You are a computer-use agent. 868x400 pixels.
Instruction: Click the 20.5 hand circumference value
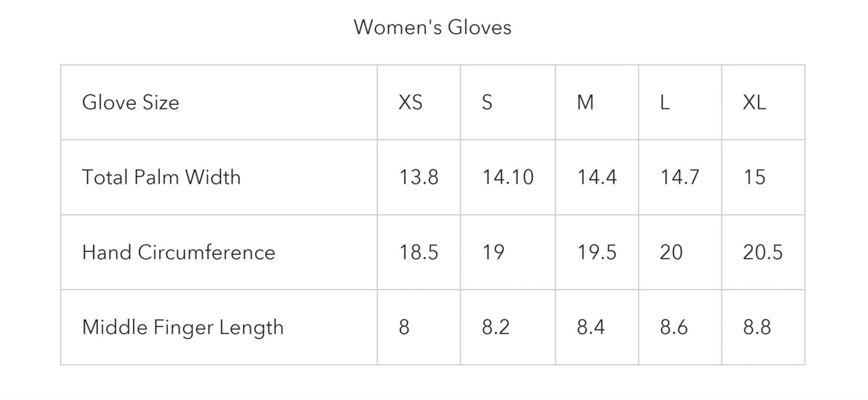762,252
